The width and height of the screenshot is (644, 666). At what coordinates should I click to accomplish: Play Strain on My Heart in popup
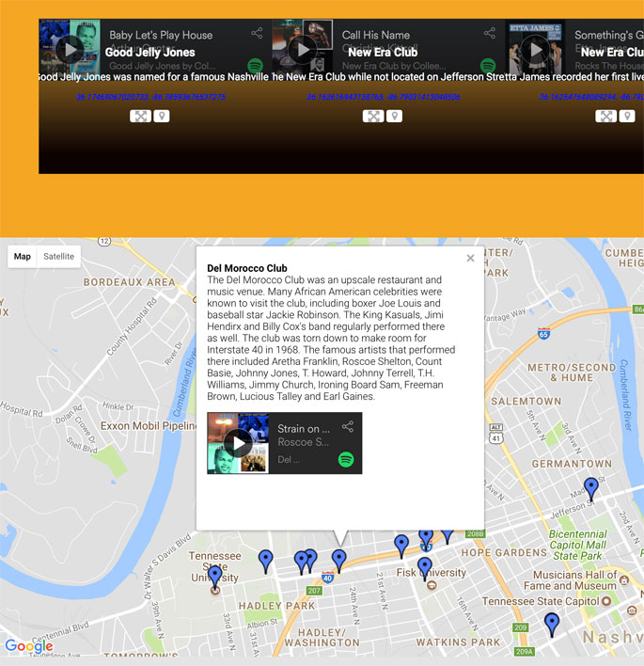click(238, 443)
